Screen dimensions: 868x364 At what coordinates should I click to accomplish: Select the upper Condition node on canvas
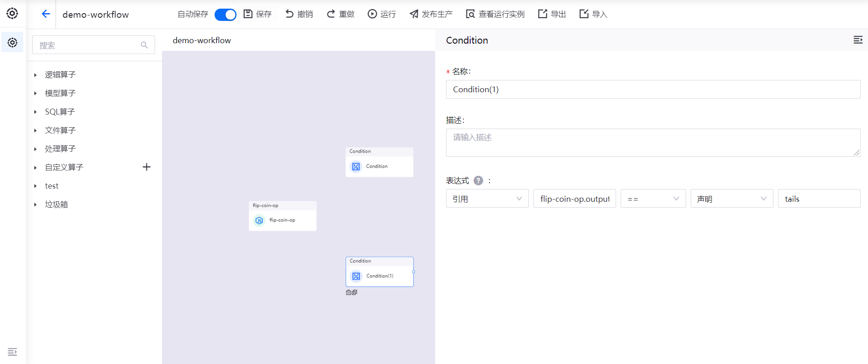click(379, 162)
